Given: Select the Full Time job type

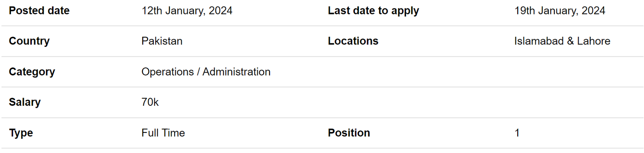Looking at the screenshot, I should [163, 133].
